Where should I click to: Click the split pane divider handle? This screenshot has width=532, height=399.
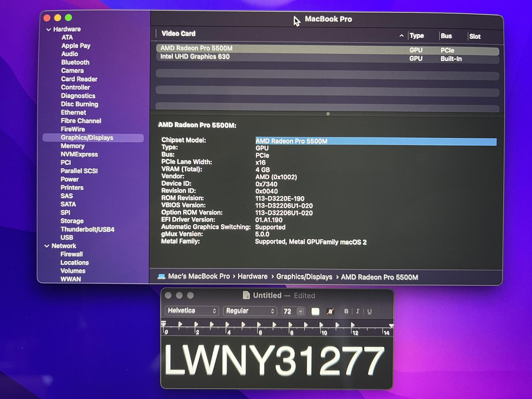coord(328,114)
